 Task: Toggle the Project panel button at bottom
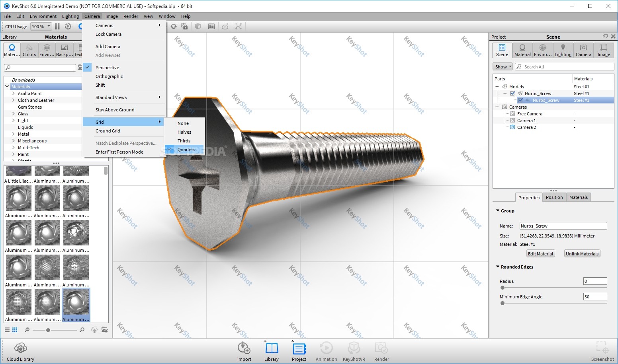coord(299,351)
